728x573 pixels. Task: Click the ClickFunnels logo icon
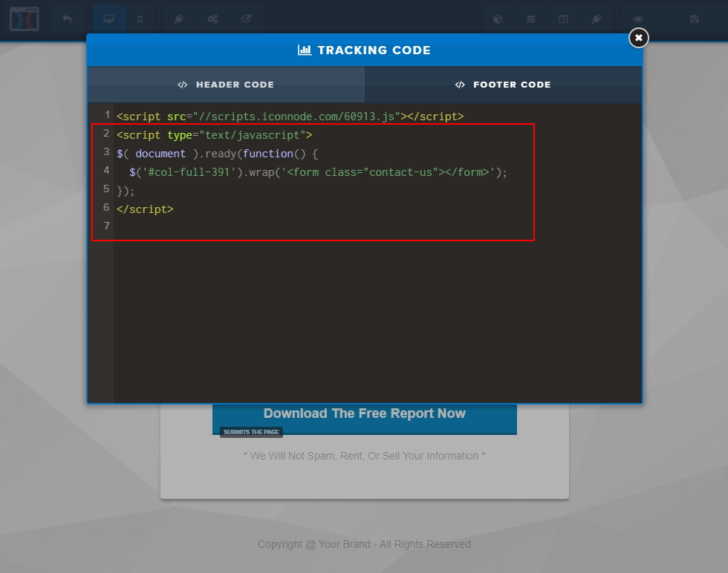24,19
